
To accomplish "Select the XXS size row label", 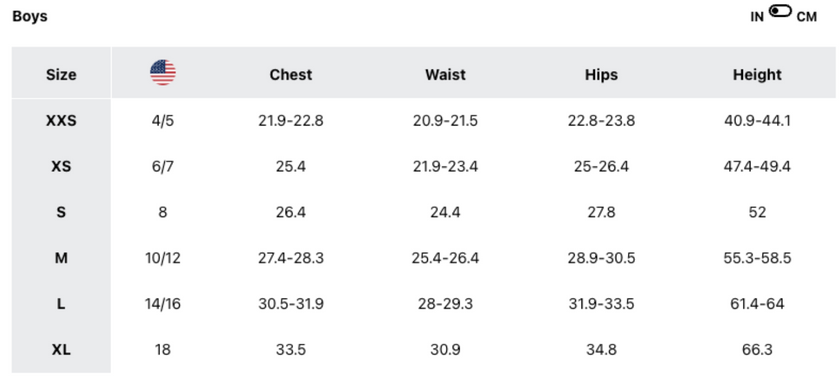I will (x=61, y=121).
